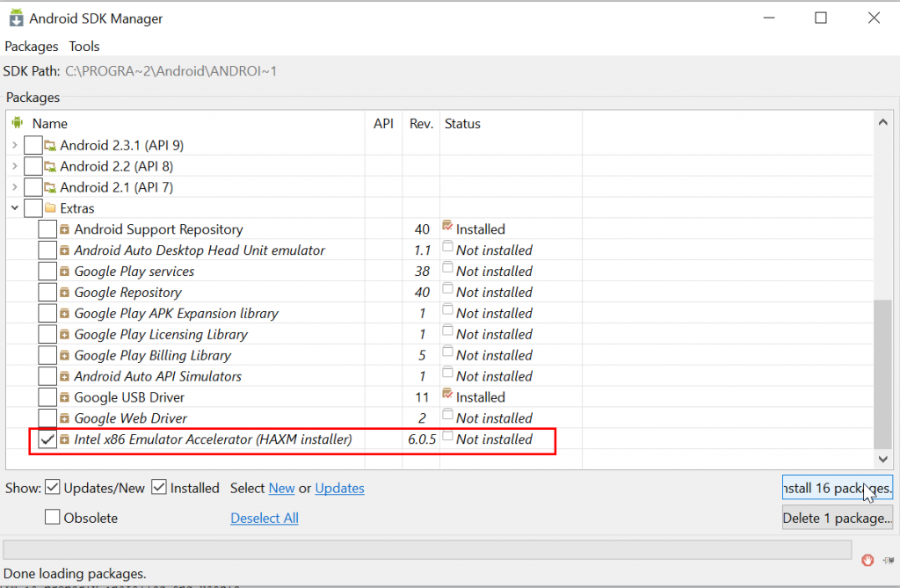Select New packages link
The image size is (900, 588).
(282, 488)
